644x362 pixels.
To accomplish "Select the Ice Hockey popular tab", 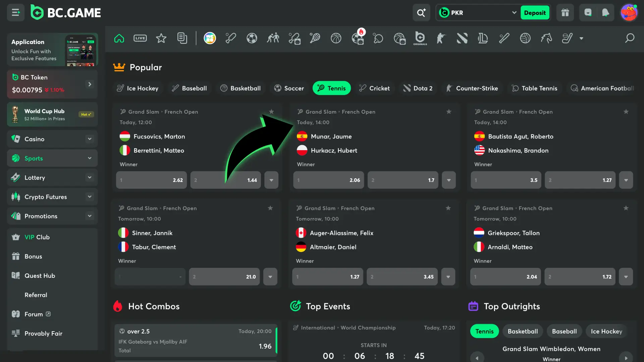I will (x=138, y=88).
